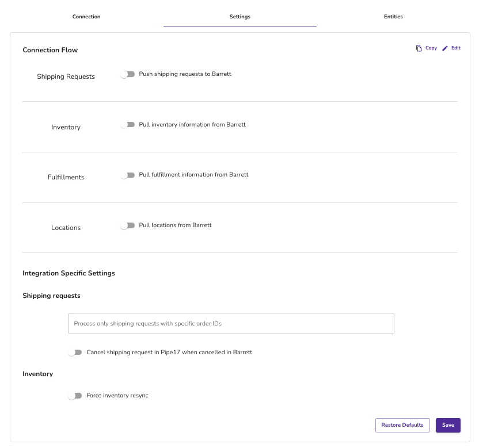The image size is (479, 448).
Task: Click the Shipping Requests row label
Action: pos(66,76)
